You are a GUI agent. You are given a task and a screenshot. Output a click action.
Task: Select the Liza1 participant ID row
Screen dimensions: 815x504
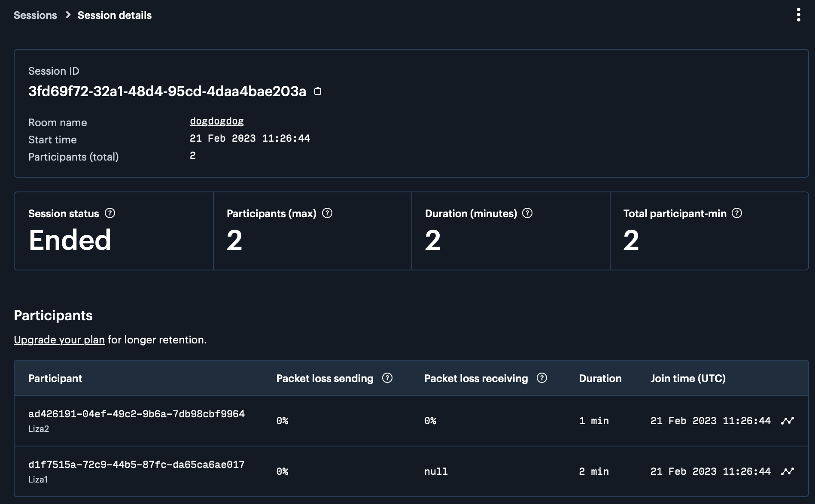click(137, 464)
